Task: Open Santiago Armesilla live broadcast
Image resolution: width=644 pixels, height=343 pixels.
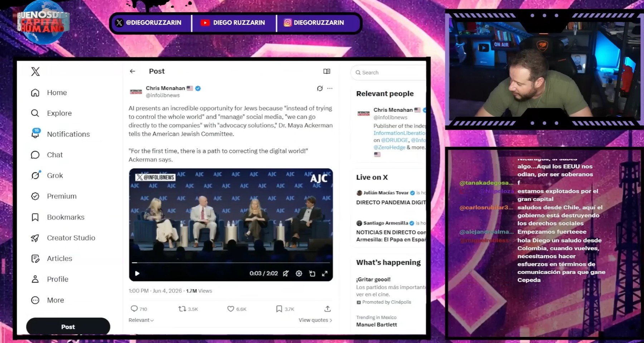Action: click(x=391, y=231)
